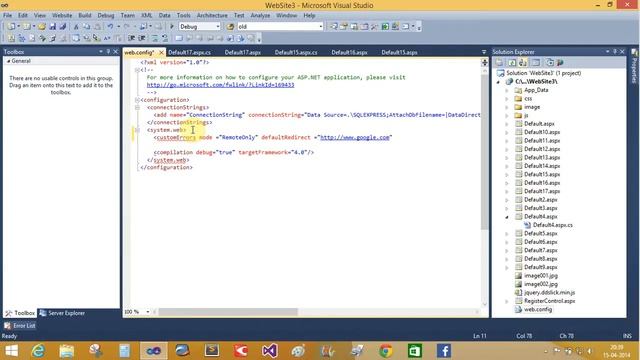640x360 pixels.
Task: Open Internet Explorer from the taskbar
Action: (x=38, y=351)
